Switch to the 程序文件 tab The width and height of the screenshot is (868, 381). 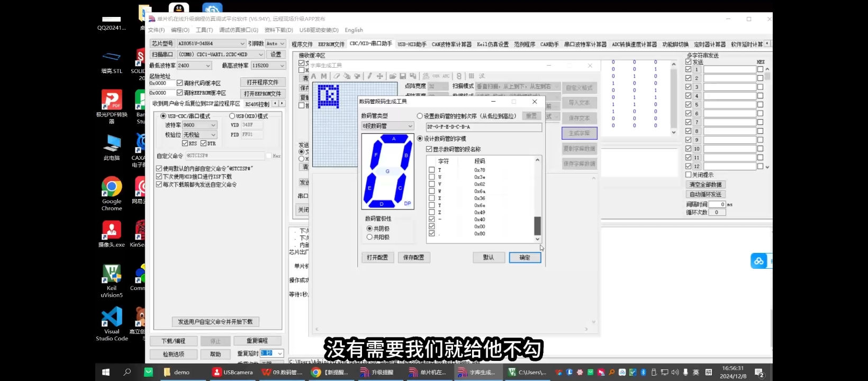coord(302,44)
